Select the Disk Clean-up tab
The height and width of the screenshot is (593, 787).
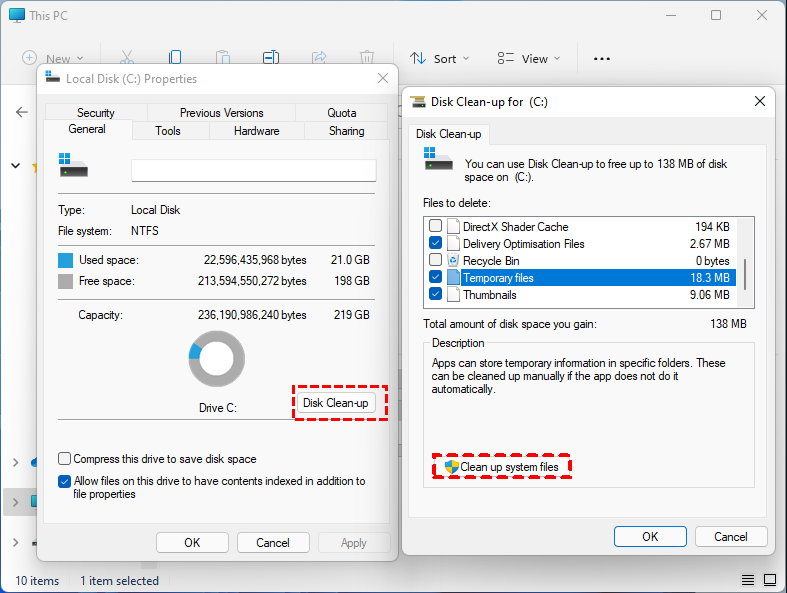[x=449, y=134]
